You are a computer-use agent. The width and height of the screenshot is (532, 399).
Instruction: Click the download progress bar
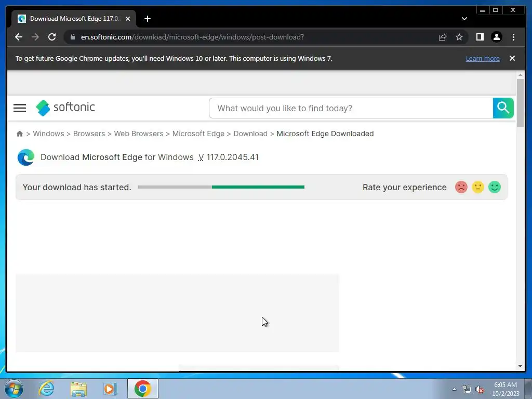click(221, 187)
